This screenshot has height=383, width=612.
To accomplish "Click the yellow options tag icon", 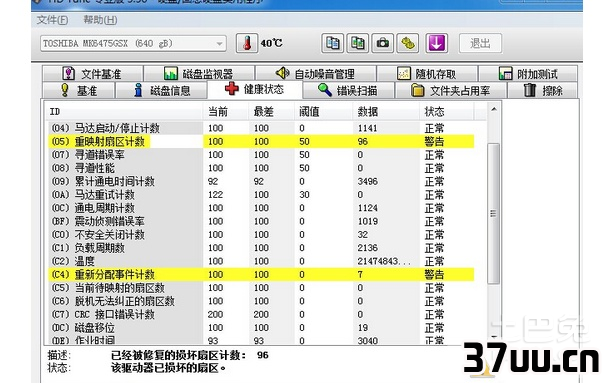I will pyautogui.click(x=407, y=43).
